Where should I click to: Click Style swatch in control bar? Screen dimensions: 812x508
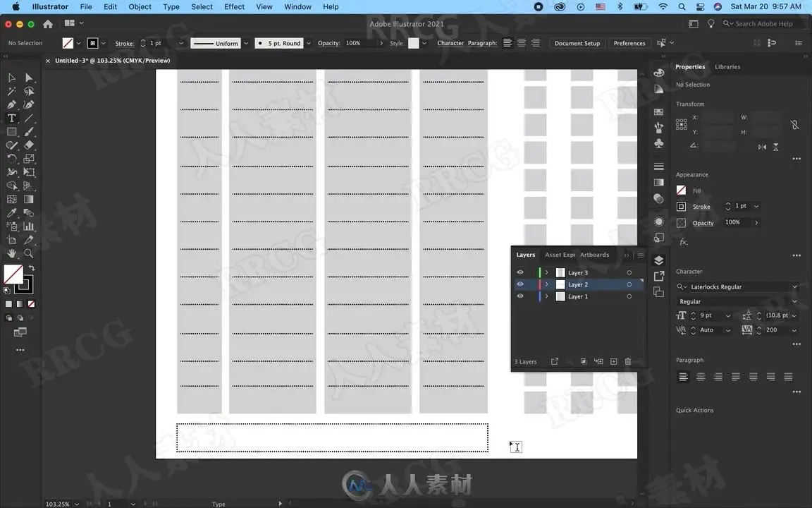coord(413,43)
